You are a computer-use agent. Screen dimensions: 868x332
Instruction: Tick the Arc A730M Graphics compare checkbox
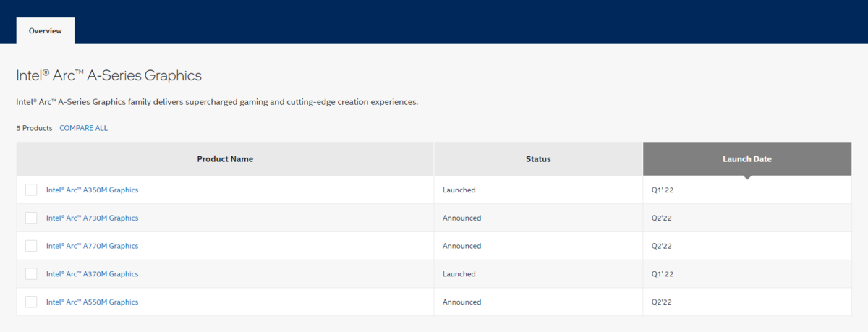coord(31,218)
